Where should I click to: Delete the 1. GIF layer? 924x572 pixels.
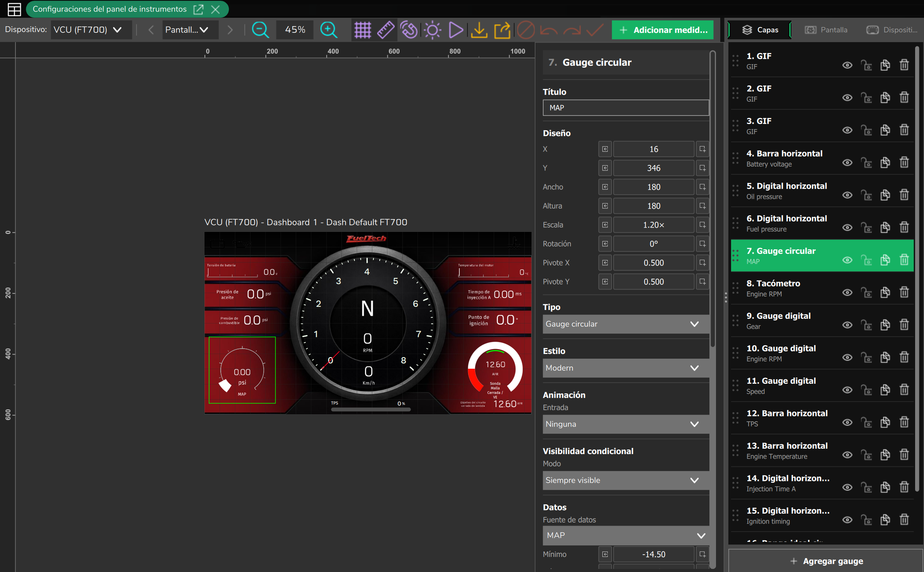[x=904, y=65]
